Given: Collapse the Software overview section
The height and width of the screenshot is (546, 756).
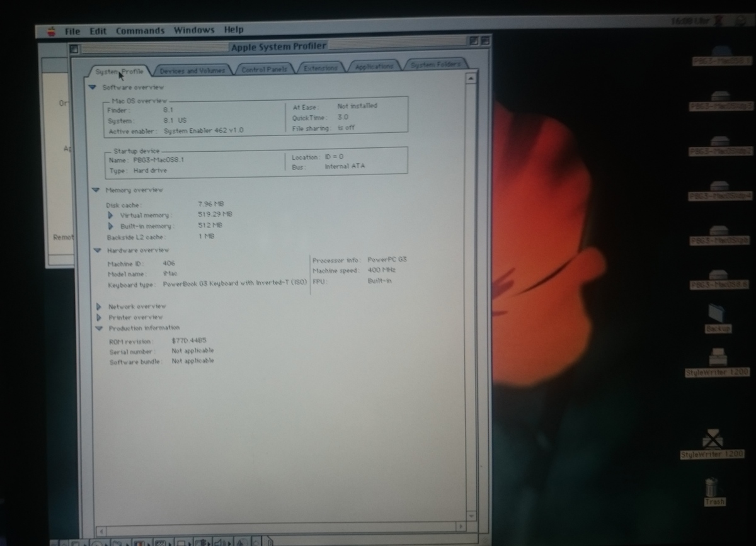Looking at the screenshot, I should (x=93, y=88).
